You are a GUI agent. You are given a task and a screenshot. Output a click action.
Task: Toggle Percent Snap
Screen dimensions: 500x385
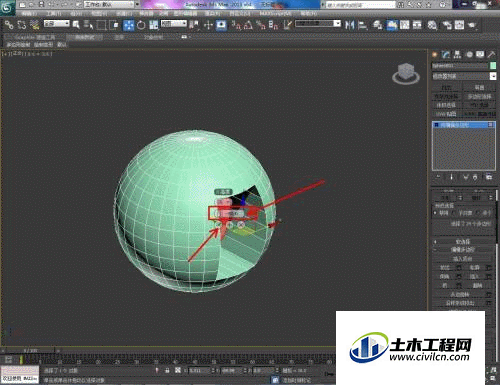261,25
